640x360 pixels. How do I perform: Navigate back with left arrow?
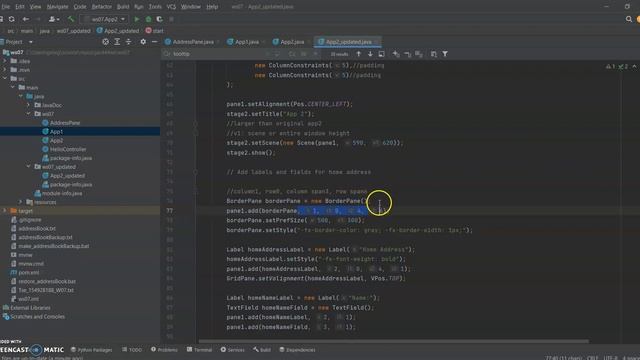[26, 19]
